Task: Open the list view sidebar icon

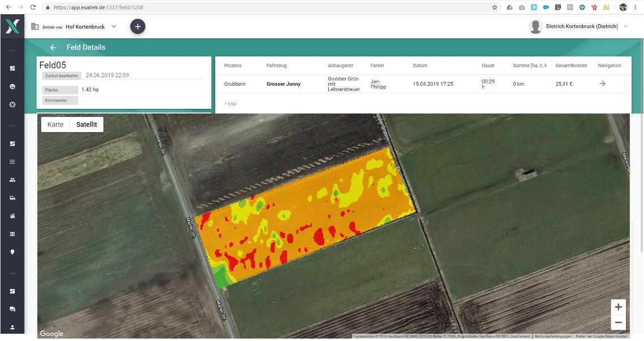Action: click(12, 161)
